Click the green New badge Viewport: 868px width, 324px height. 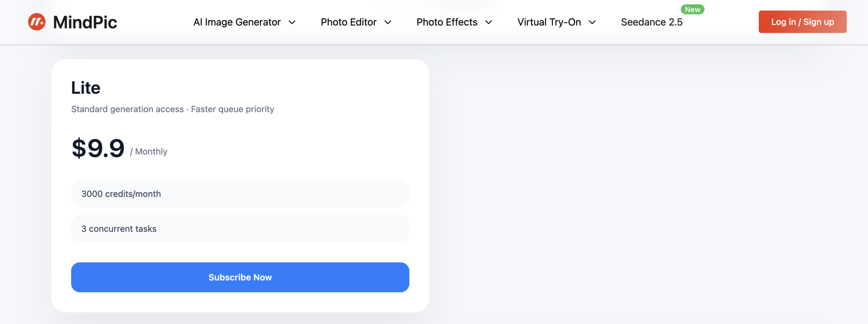click(x=692, y=10)
